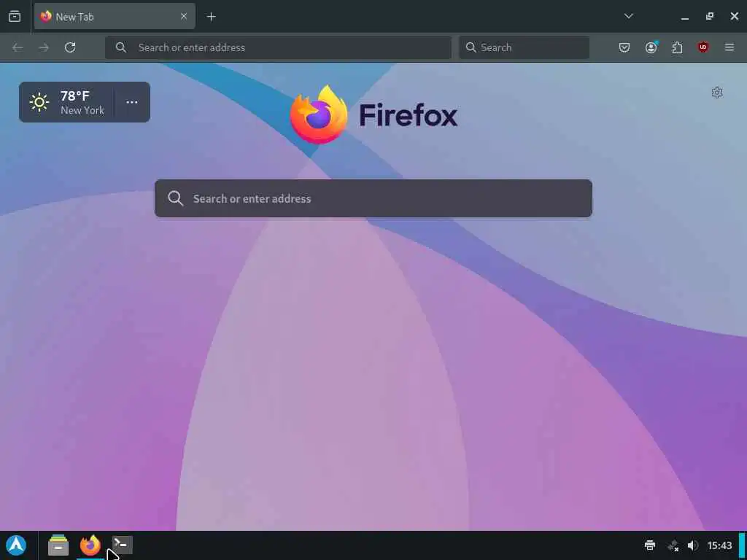The height and width of the screenshot is (560, 747).
Task: Focus the center page search field
Action: (373, 198)
